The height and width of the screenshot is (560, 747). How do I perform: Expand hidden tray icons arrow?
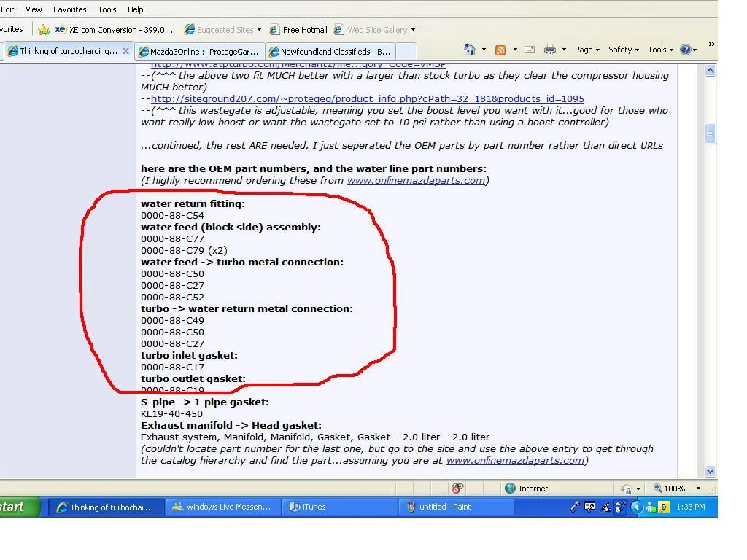pyautogui.click(x=636, y=507)
